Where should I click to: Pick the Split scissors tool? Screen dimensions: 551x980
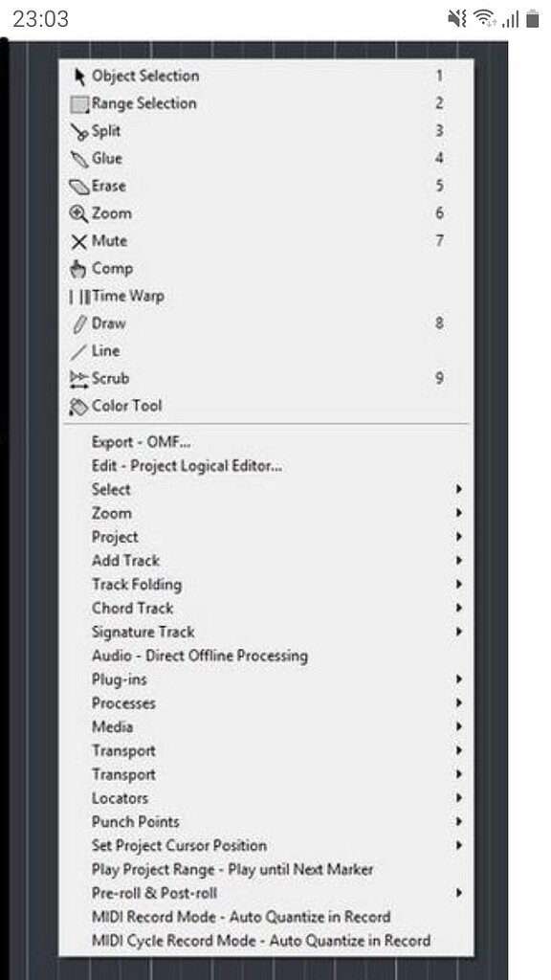(x=79, y=131)
